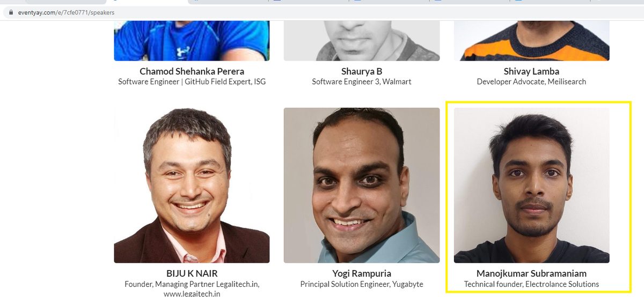Open Manojkumar Subramaniam's speaker photo
644x297 pixels.
[x=532, y=185]
